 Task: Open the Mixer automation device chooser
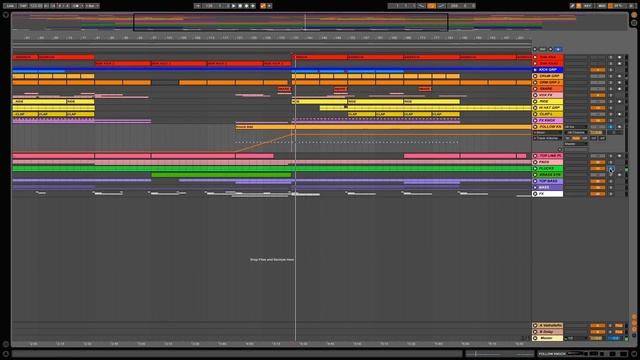click(547, 133)
